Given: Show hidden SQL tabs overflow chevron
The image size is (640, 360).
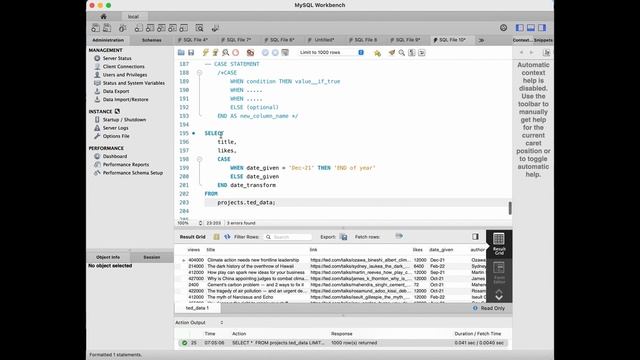Looking at the screenshot, I should (481, 40).
